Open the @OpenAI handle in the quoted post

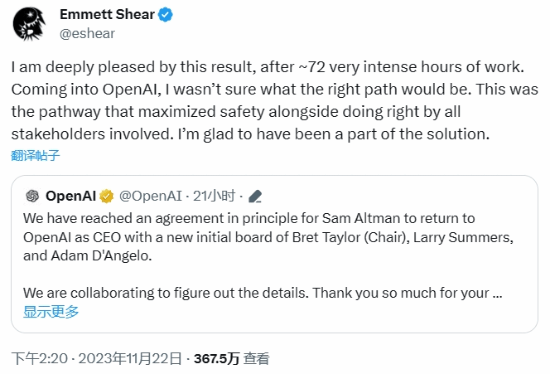[x=150, y=196]
